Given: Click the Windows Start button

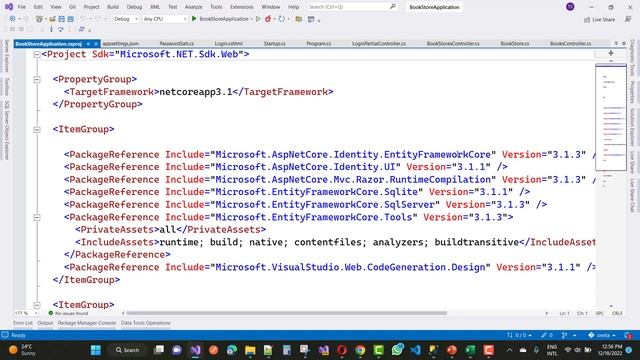Looking at the screenshot, I should pyautogui.click(x=96, y=350).
